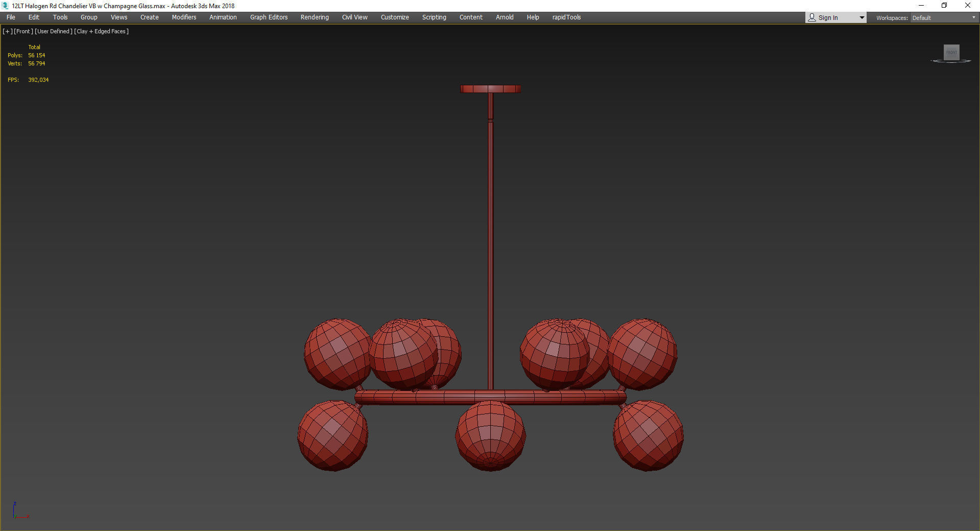Click the 3ds Max application icon in title bar
Viewport: 980px width, 531px height.
(x=5, y=6)
